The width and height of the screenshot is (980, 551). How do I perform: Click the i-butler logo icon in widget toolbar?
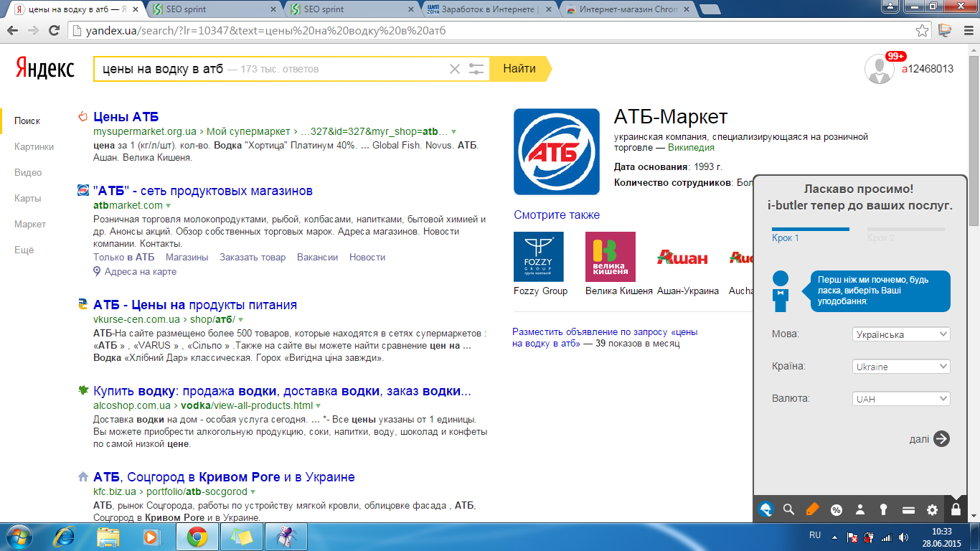[x=766, y=510]
